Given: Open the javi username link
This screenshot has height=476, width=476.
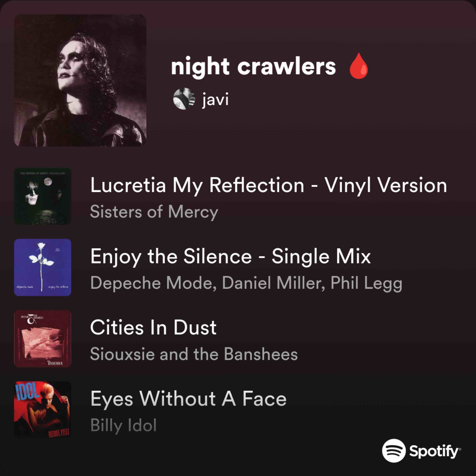Looking at the screenshot, I should [215, 99].
